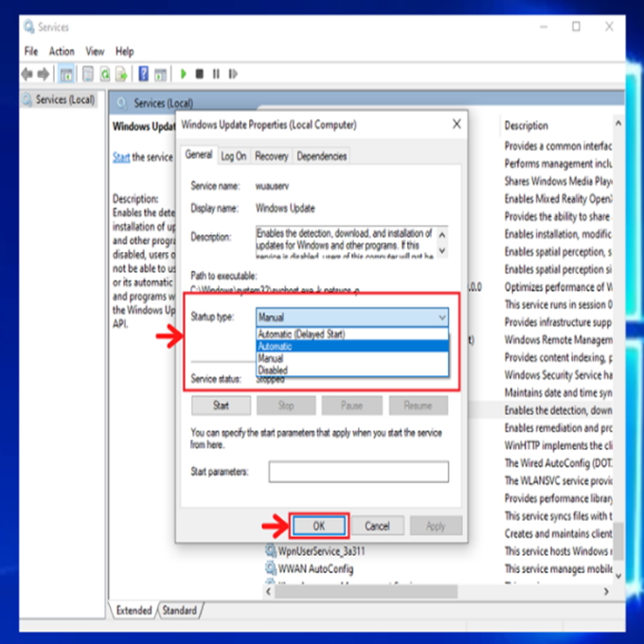The height and width of the screenshot is (644, 644).
Task: Click the Stop Service square icon
Action: click(200, 74)
